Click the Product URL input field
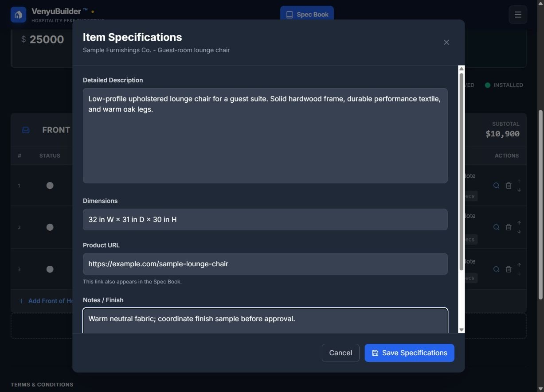This screenshot has height=392, width=544. point(265,264)
